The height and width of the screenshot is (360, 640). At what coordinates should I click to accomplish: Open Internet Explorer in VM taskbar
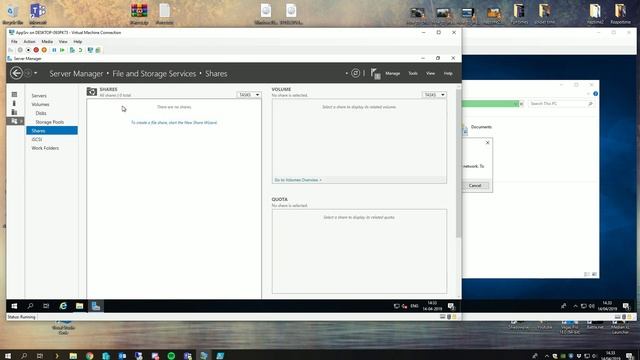[63, 306]
